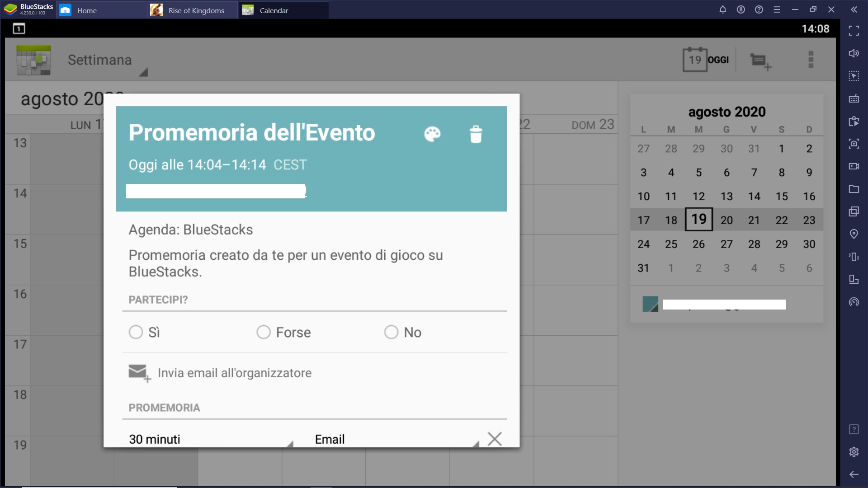Select the Forse attendance radio button
The image size is (868, 488).
[264, 332]
